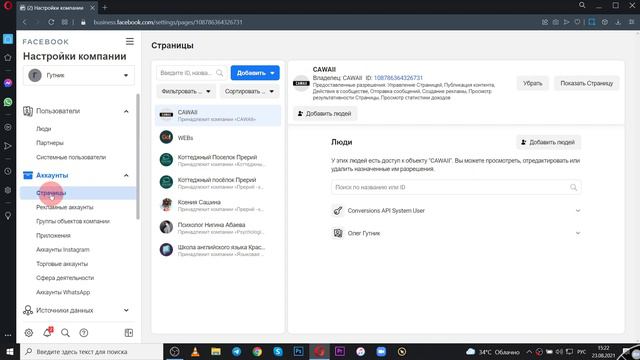Image resolution: width=640 pixels, height=360 pixels.
Task: Click Добавить людей under page header
Action: pos(325,113)
